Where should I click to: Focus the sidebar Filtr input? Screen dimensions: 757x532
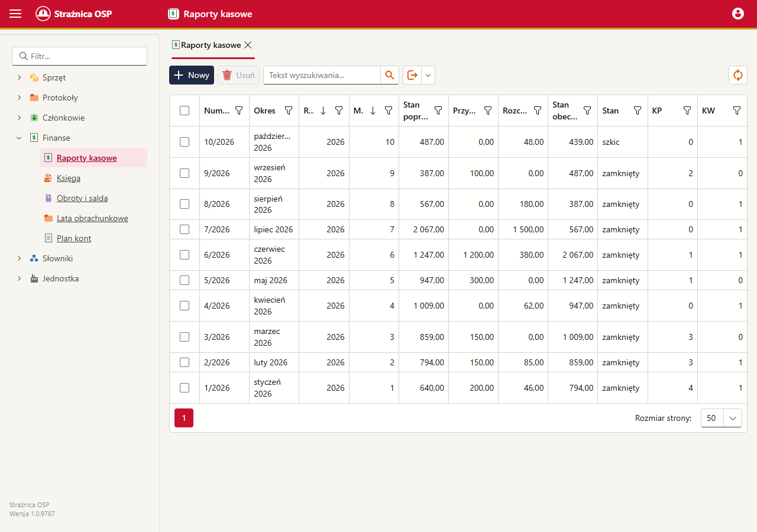[x=79, y=56]
